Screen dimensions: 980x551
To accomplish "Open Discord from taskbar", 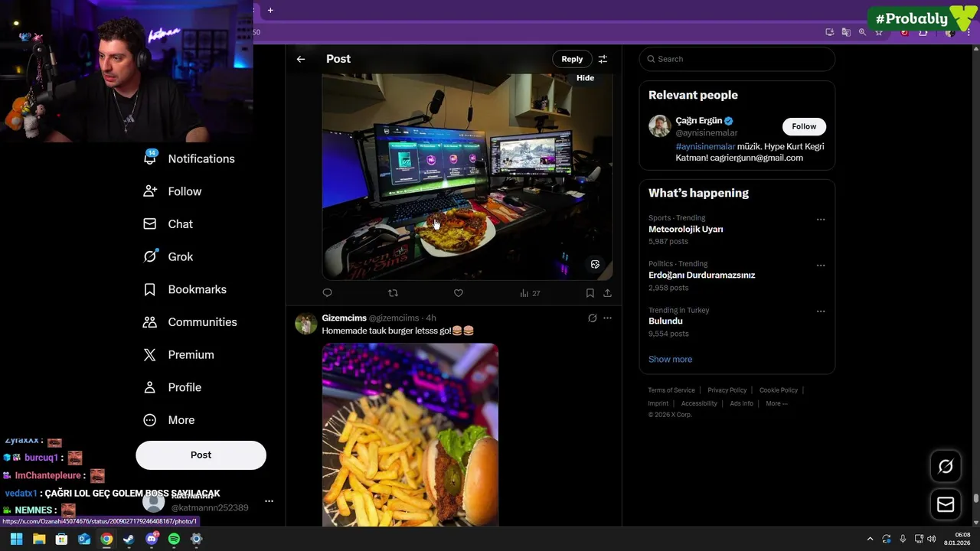I will [152, 539].
